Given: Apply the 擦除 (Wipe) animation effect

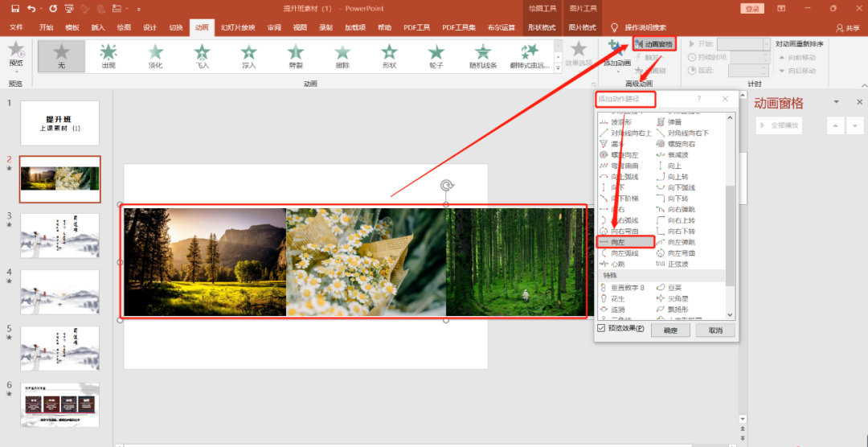Looking at the screenshot, I should click(342, 56).
